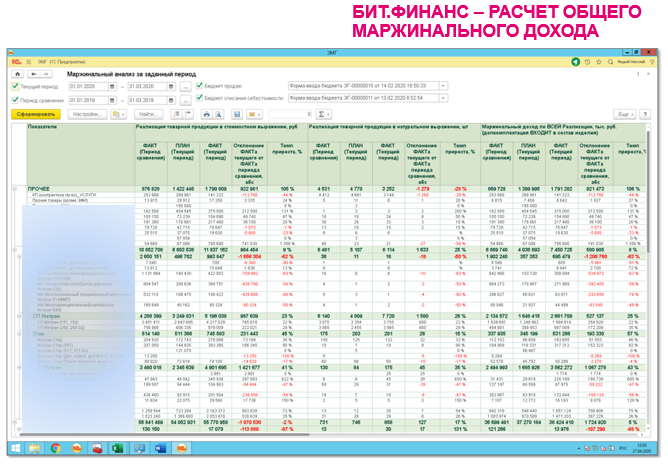Screen dimensions: 668x467
Task: Navigate forward with the right arrow
Action: 46,74
